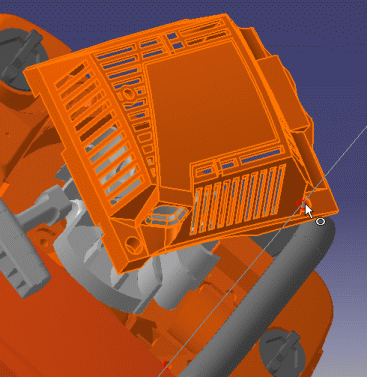Click the hexagonal recess on the cover
Viewport: 367px width, 377px height.
[166, 214]
